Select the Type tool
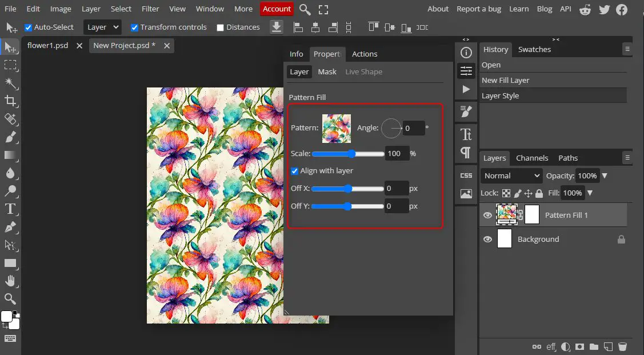644x355 pixels. 10,209
